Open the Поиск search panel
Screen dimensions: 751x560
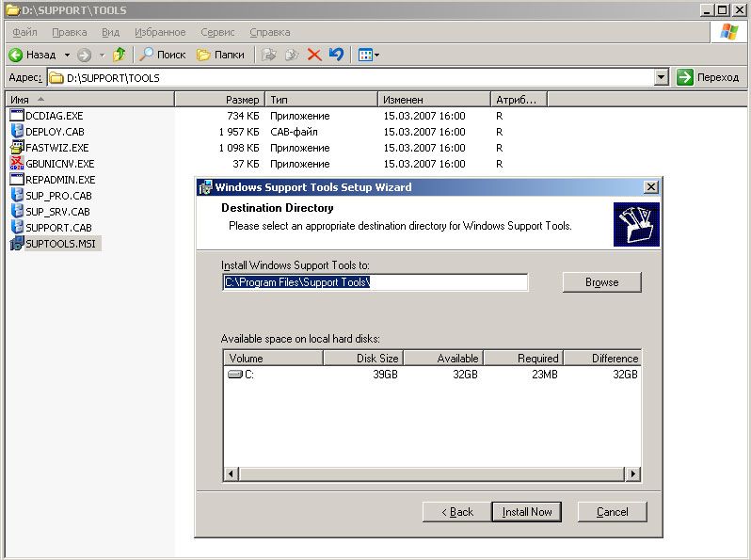(163, 55)
